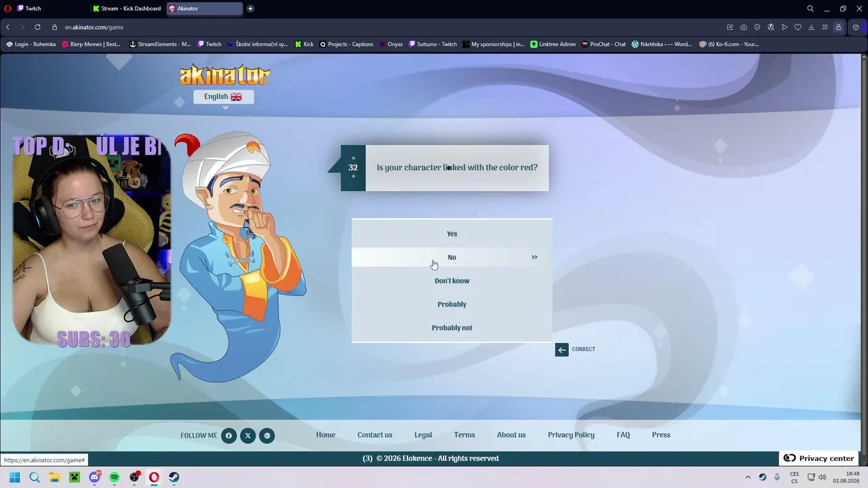Select the Akinator browser tab

click(x=204, y=9)
